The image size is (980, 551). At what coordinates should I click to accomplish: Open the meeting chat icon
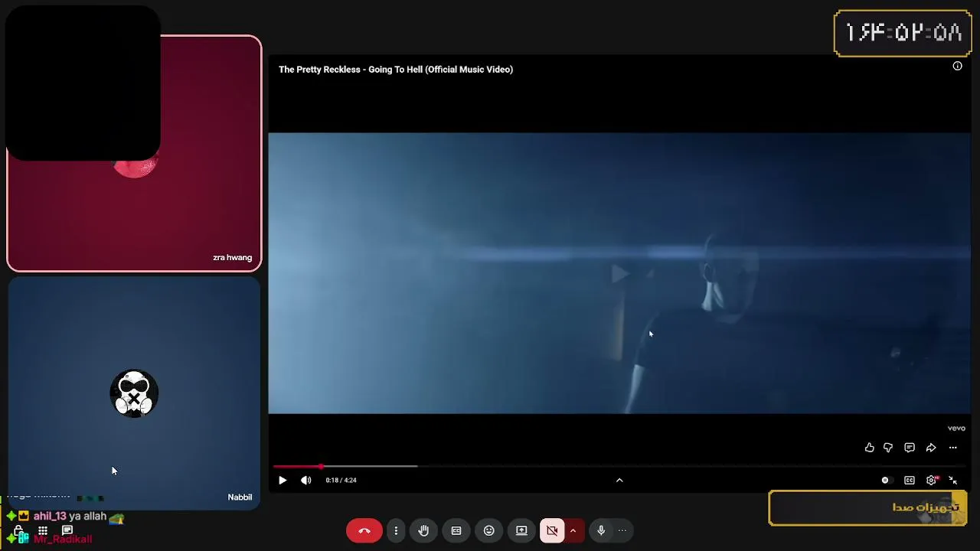pos(67,530)
